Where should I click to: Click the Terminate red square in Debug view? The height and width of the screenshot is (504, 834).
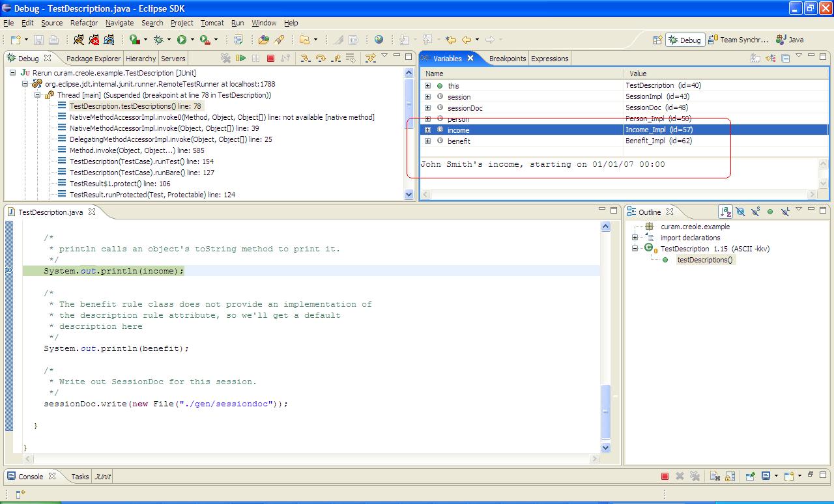point(270,58)
